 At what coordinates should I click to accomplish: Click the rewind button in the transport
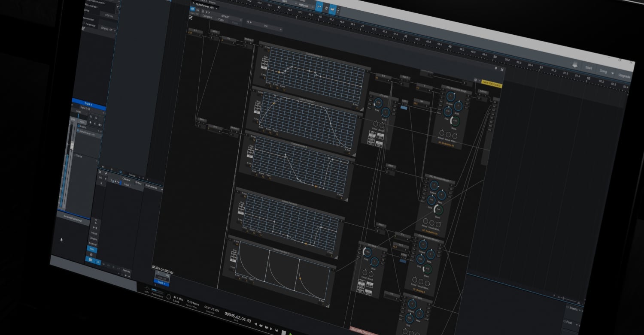pyautogui.click(x=261, y=325)
